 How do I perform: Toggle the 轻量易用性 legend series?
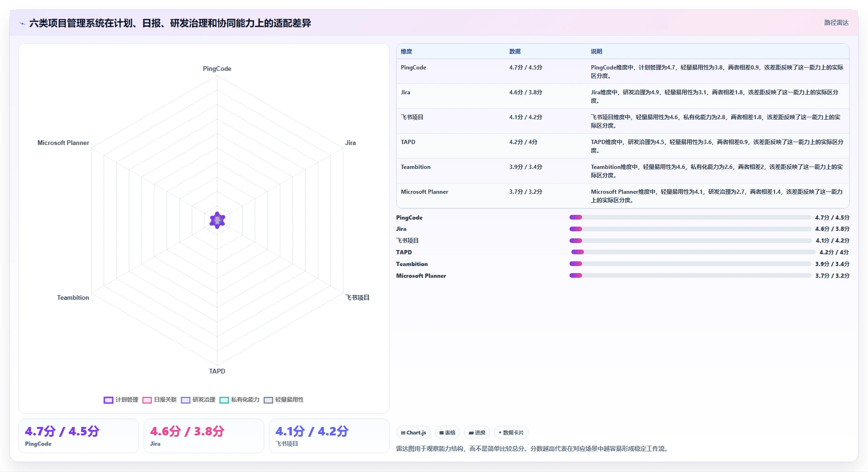[x=284, y=400]
